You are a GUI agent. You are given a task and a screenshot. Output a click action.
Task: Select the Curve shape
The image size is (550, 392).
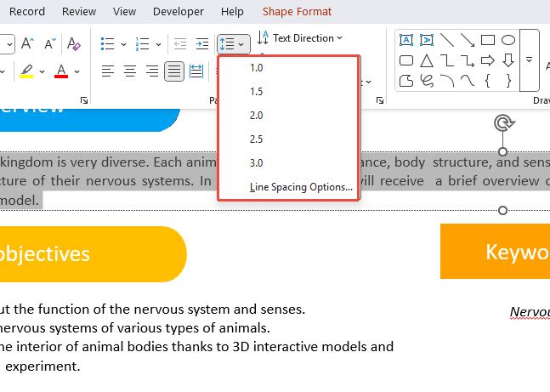click(x=468, y=81)
